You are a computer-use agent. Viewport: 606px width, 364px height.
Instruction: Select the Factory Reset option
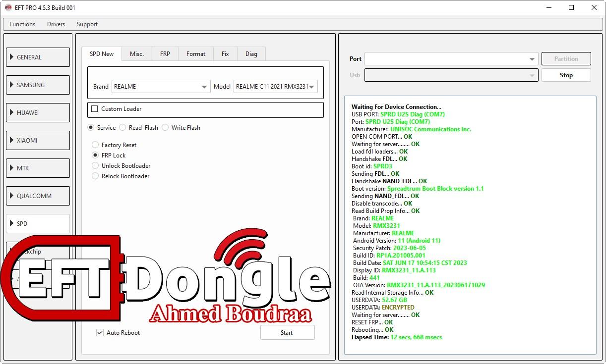[95, 145]
